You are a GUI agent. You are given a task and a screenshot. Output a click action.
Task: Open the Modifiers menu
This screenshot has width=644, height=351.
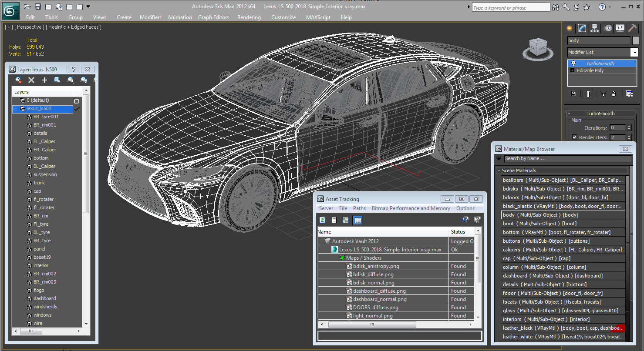click(x=151, y=17)
